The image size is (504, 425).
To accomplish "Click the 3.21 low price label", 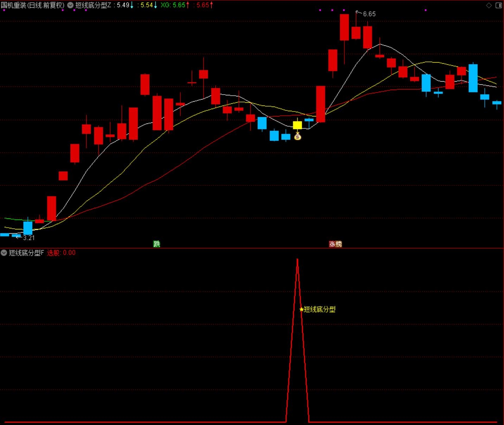I will (x=29, y=238).
